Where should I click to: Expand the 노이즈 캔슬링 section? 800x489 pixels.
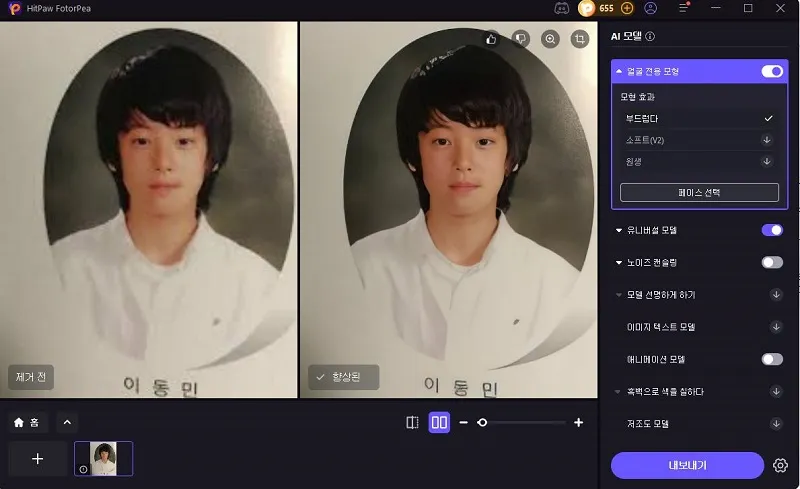pos(619,263)
